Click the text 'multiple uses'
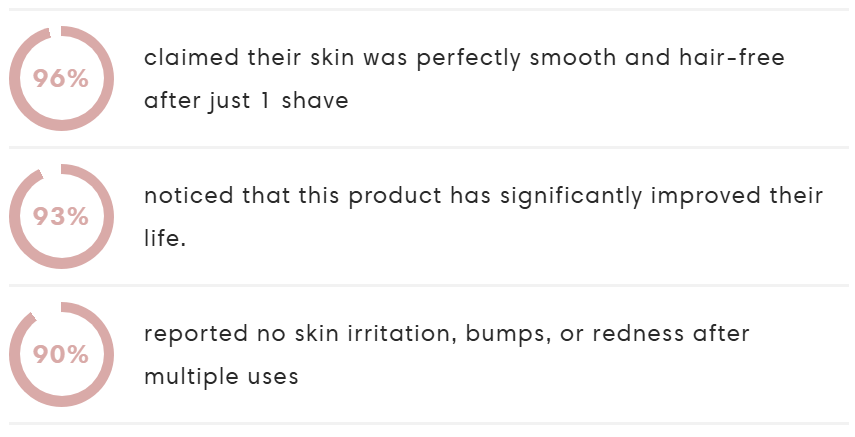The width and height of the screenshot is (855, 437). 221,376
